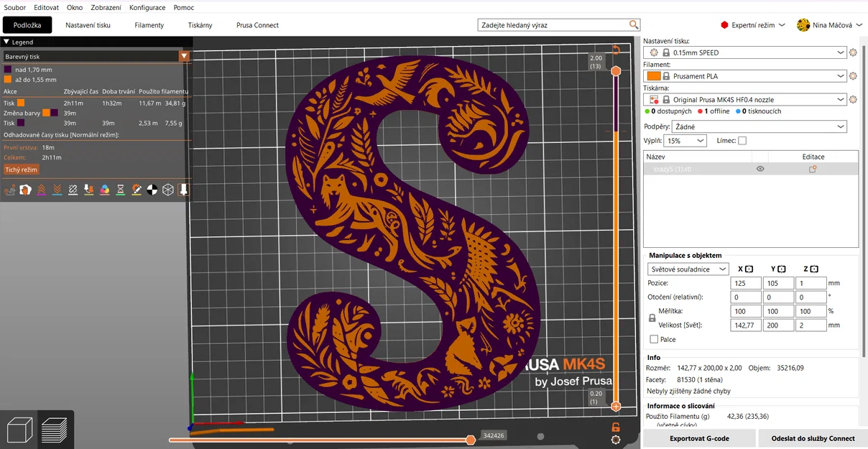Click the top thumb of vertical layer slider
The image size is (868, 449).
616,70
